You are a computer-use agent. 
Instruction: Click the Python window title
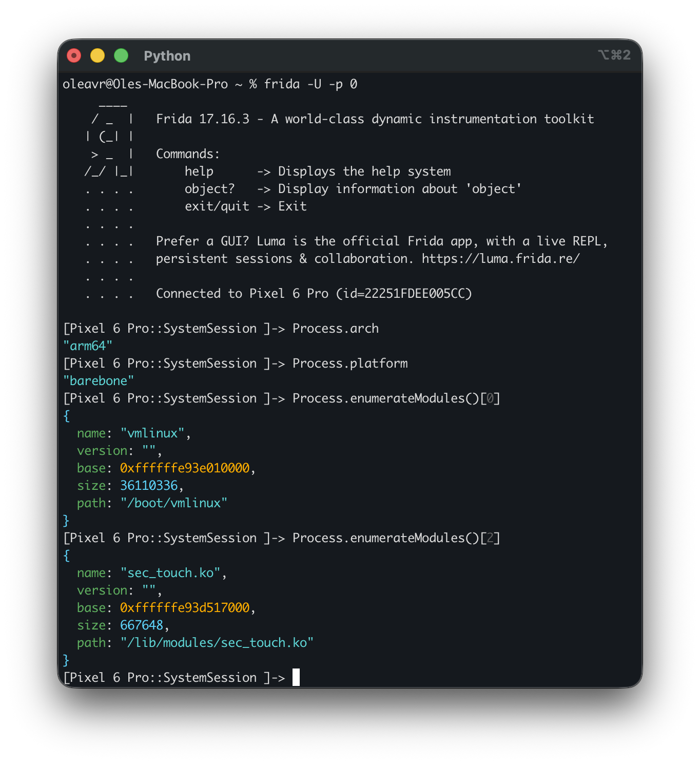167,56
